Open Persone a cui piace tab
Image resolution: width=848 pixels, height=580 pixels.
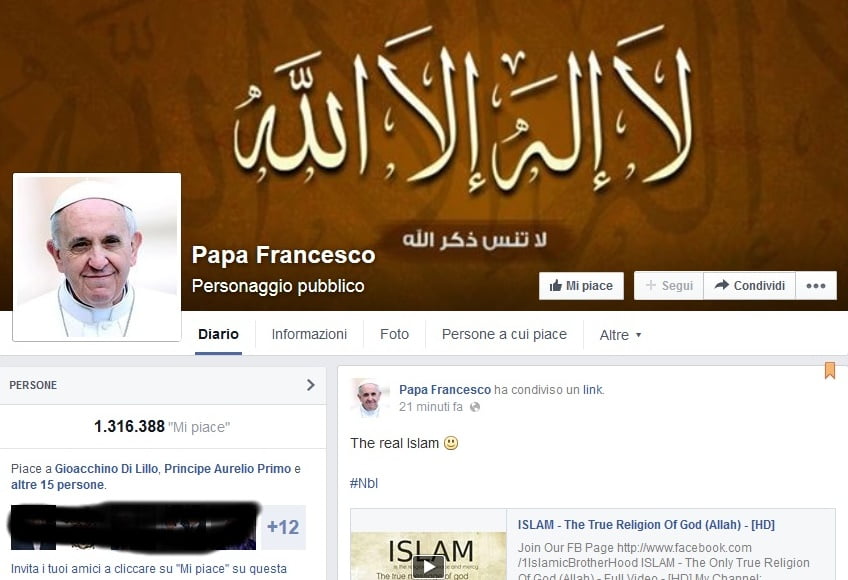click(504, 334)
